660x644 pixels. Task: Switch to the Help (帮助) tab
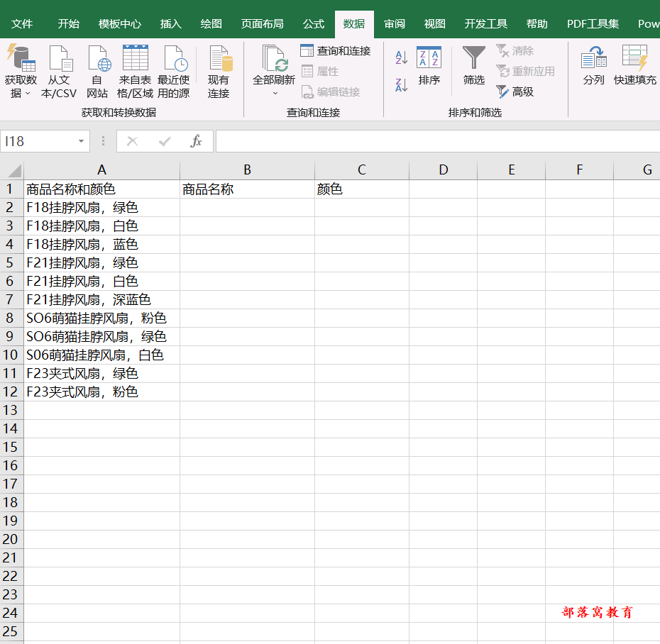click(537, 24)
